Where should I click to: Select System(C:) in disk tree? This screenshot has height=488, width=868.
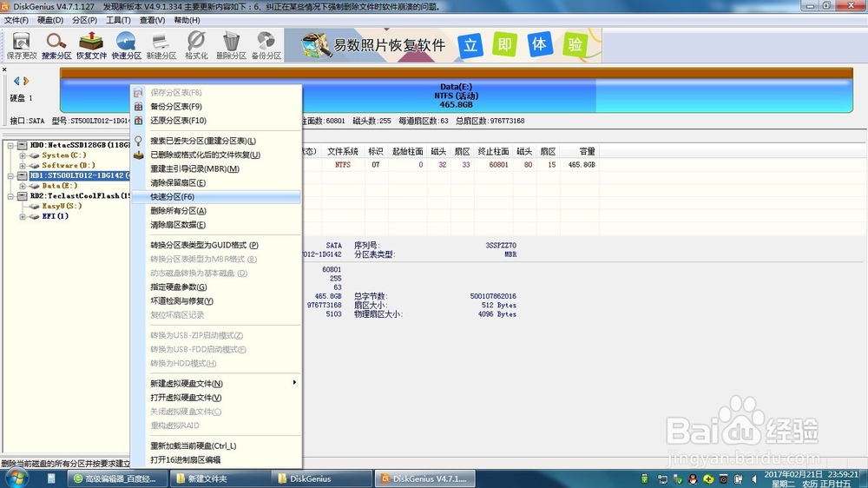[64, 155]
